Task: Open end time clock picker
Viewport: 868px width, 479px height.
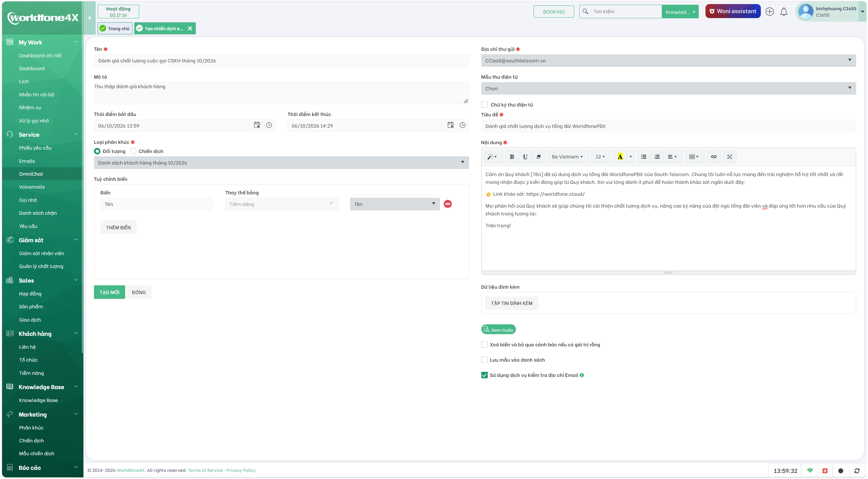Action: 462,125
